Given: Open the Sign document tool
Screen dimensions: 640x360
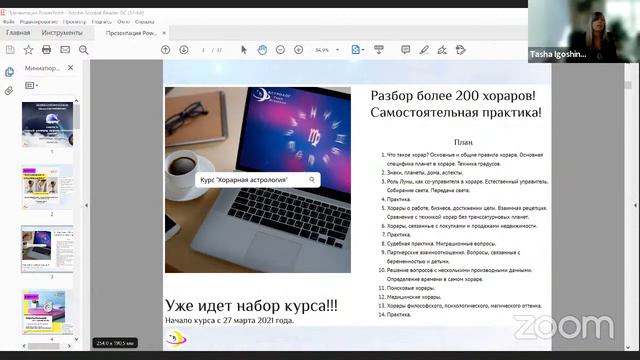Looking at the screenshot, I should [442, 50].
